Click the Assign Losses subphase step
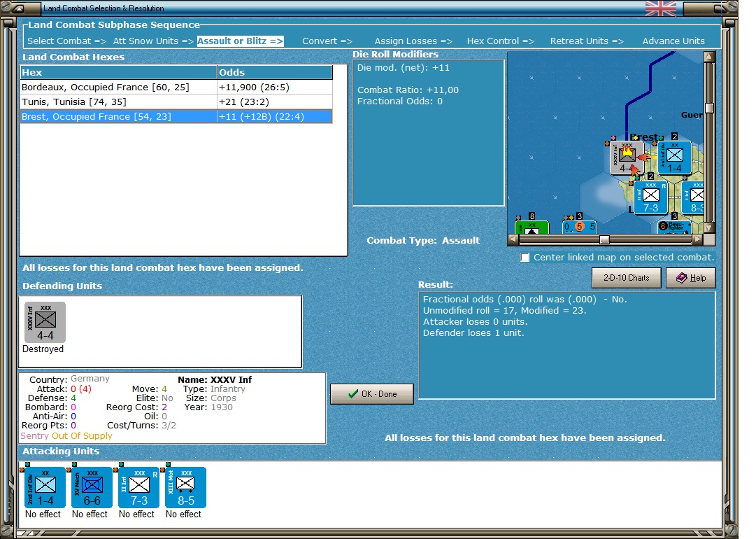Screen dimensions: 756x539 413,41
